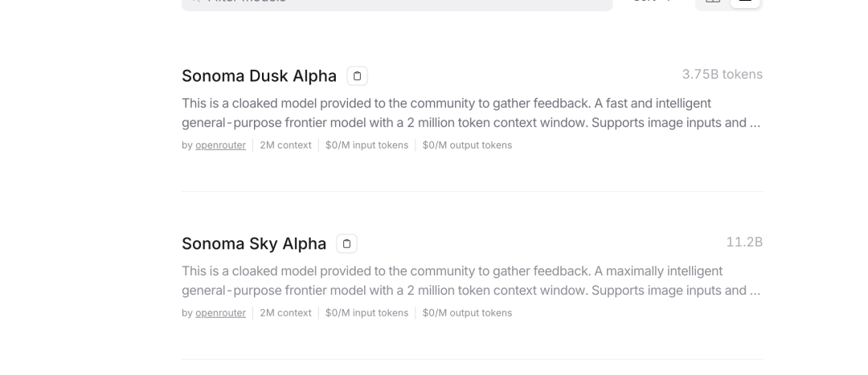Open the Sonoma Sky Alpha model page
This screenshot has width=868, height=375.
point(254,243)
